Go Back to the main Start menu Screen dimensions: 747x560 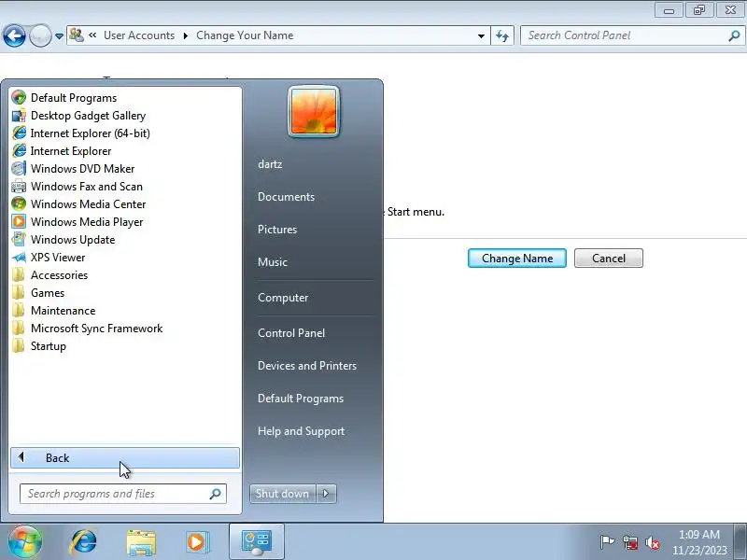click(125, 457)
